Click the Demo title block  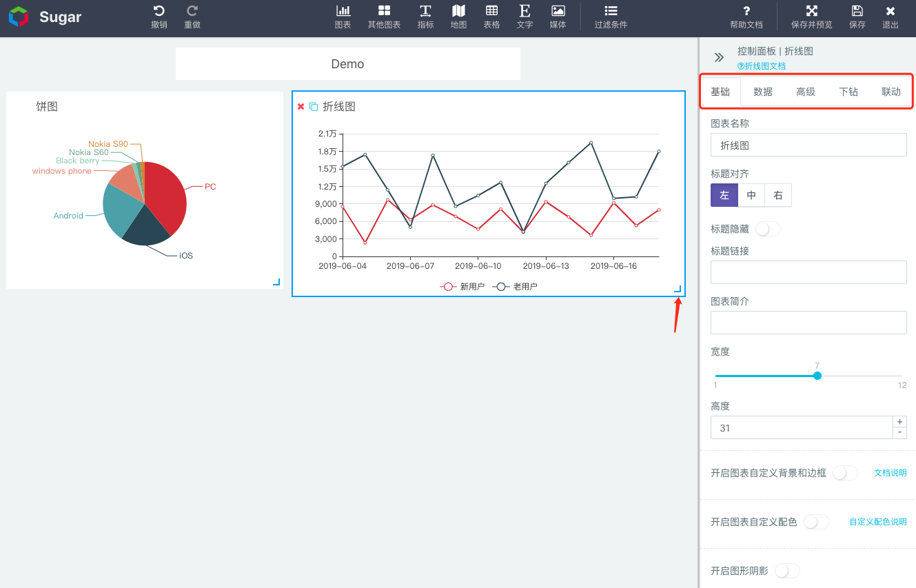(x=348, y=64)
